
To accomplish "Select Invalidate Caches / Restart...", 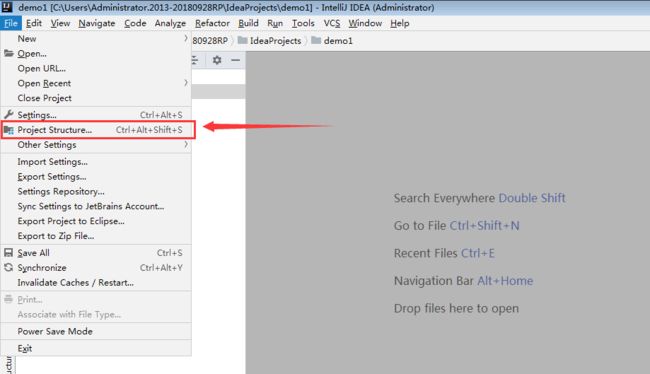I will (96, 283).
